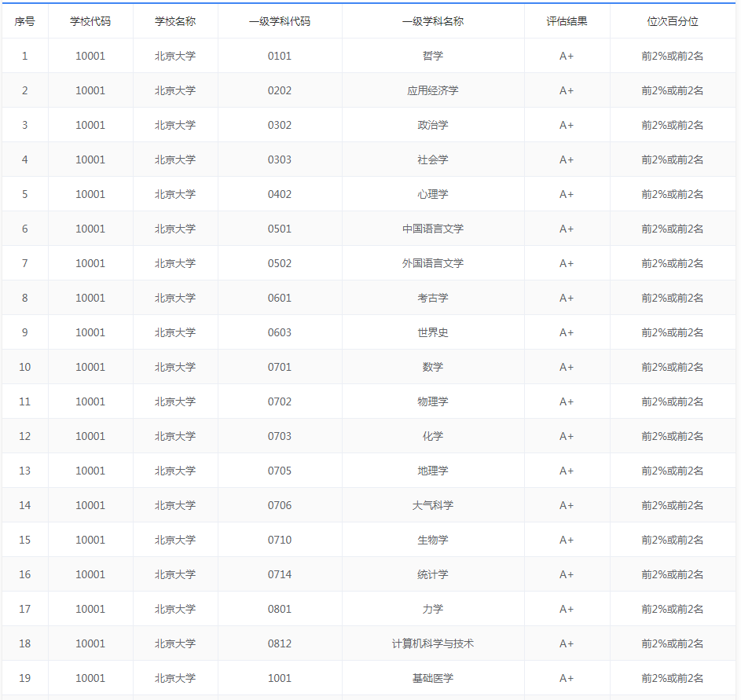Click 北京大学 in row 1
This screenshot has width=741, height=700.
point(175,56)
